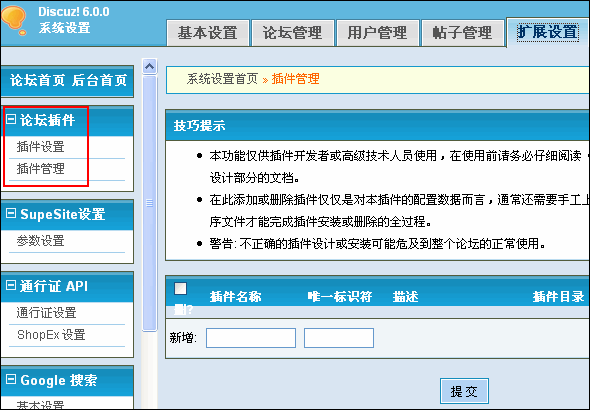590x410 pixels.
Task: Switch to the 帖子管理 tab
Action: pos(463,33)
